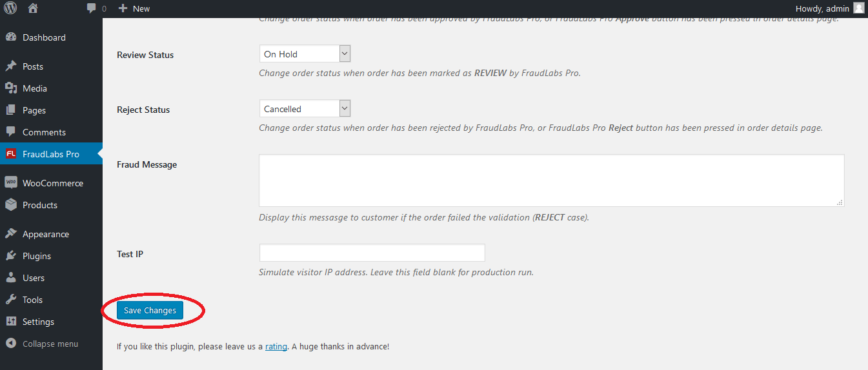Follow the rating link
868x370 pixels.
coord(276,346)
